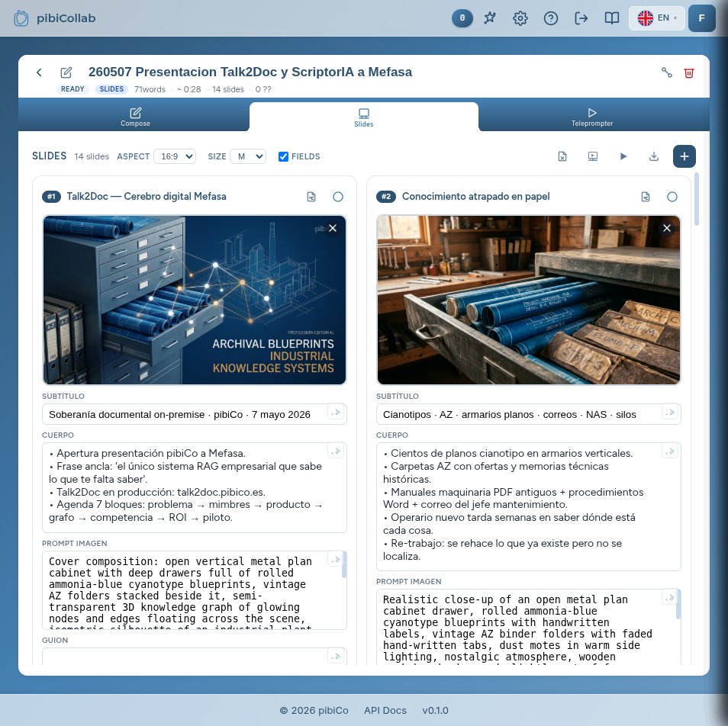Click slide #2 Cuerpo field action icon
728x726 pixels.
tap(670, 451)
